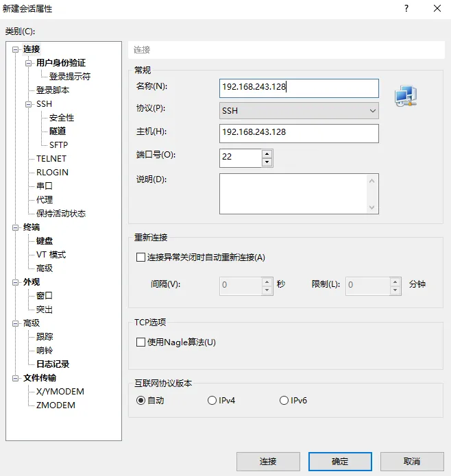The height and width of the screenshot is (476, 451).
Task: Open the 响铃 bell item
Action: 45,351
